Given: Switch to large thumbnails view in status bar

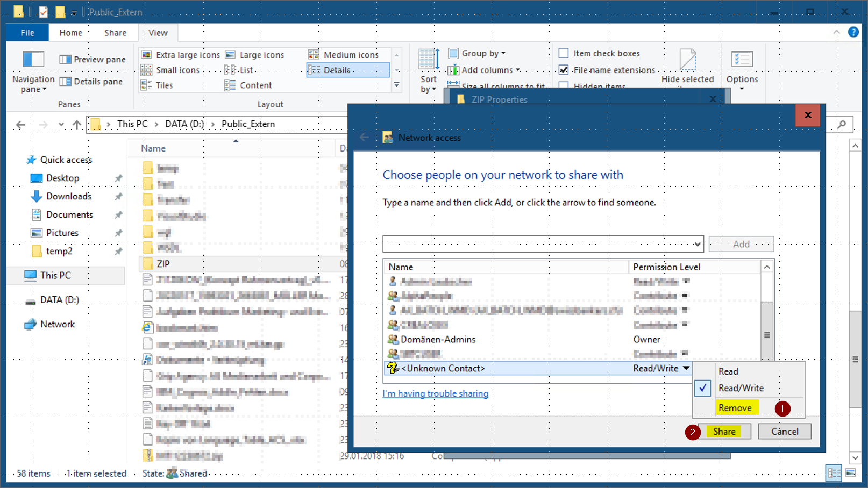Looking at the screenshot, I should click(x=851, y=473).
